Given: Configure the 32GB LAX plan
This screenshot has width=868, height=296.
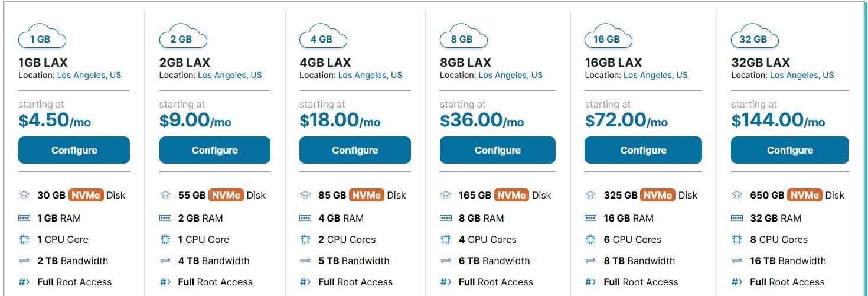Looking at the screenshot, I should 789,150.
